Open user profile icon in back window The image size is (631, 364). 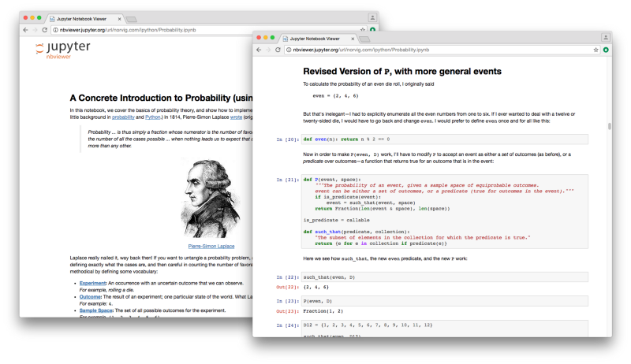tap(372, 17)
